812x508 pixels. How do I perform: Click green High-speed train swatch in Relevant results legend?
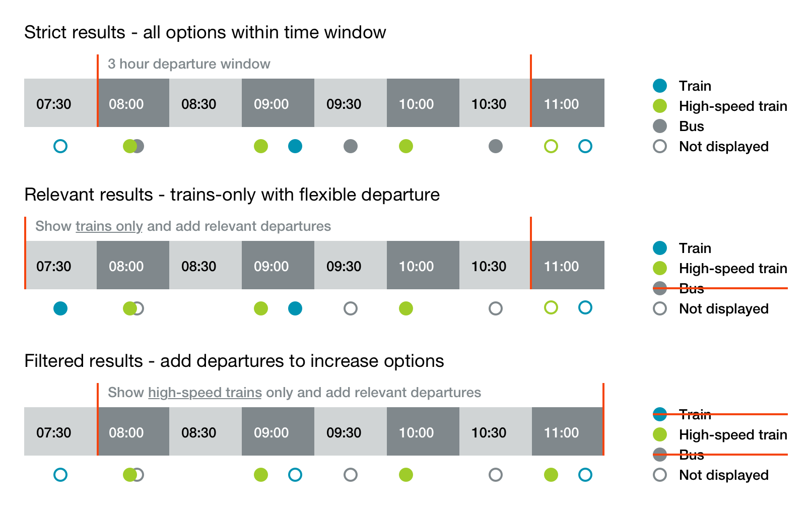(x=660, y=269)
